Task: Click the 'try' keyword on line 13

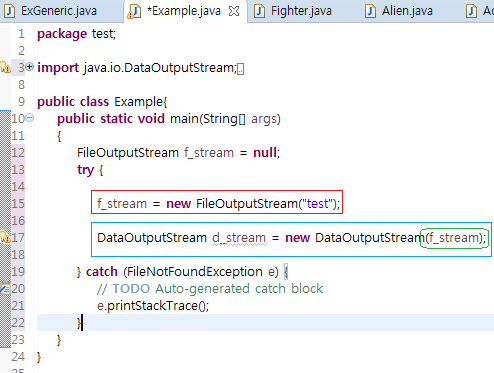Action: coord(86,170)
